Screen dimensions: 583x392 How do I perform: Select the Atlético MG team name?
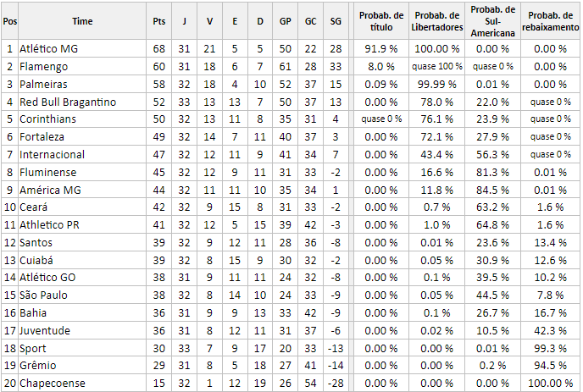[x=48, y=48]
